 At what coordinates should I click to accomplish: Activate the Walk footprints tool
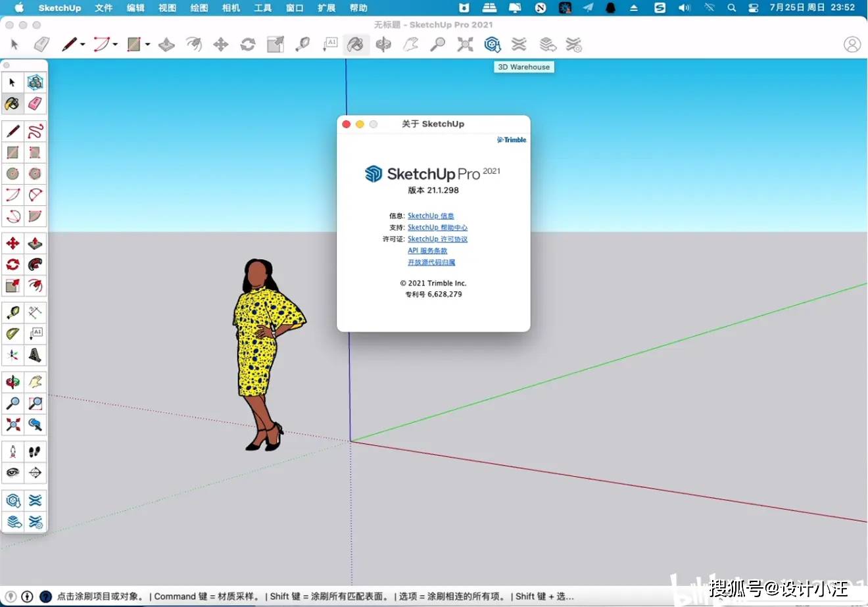click(35, 451)
